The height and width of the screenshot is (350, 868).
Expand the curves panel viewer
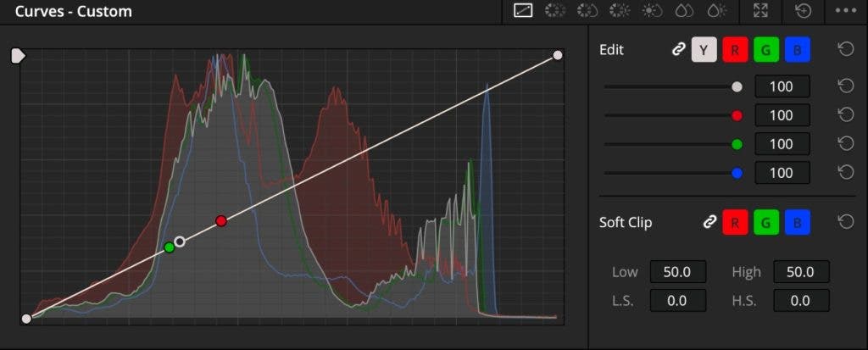pos(761,10)
